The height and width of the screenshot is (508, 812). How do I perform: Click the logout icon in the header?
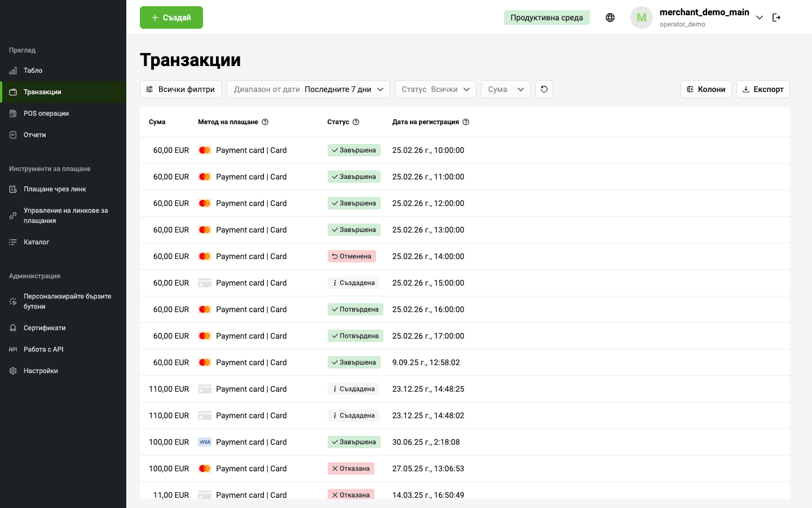pyautogui.click(x=776, y=17)
